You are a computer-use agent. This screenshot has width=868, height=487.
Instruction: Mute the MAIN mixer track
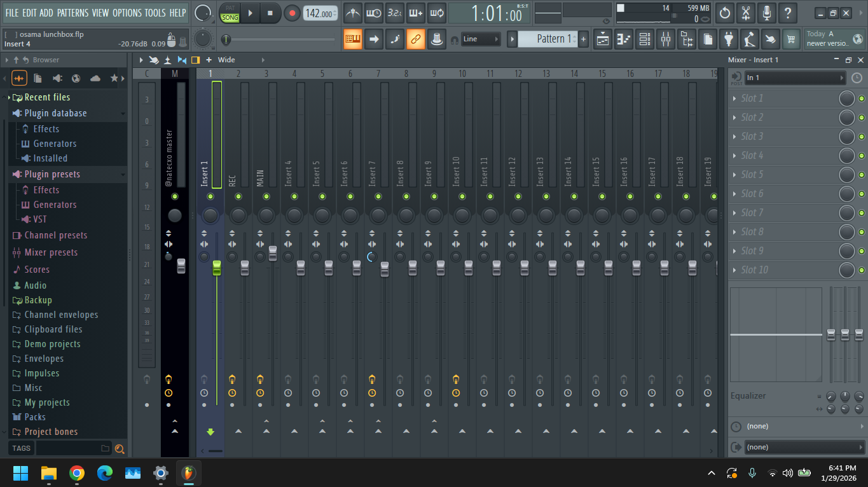[266, 196]
